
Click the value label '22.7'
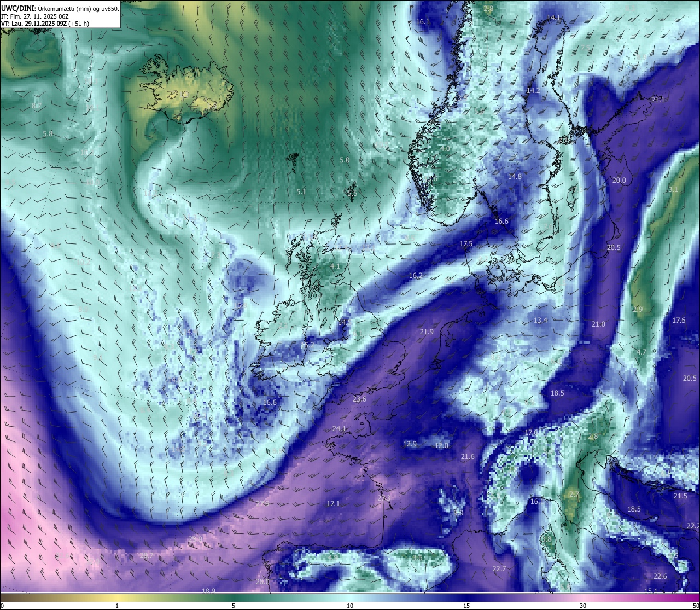499,569
